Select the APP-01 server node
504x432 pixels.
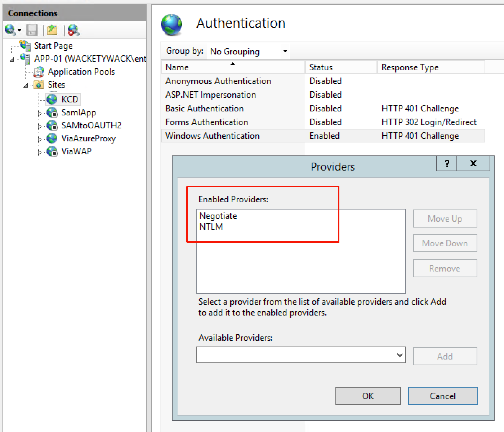pos(90,59)
